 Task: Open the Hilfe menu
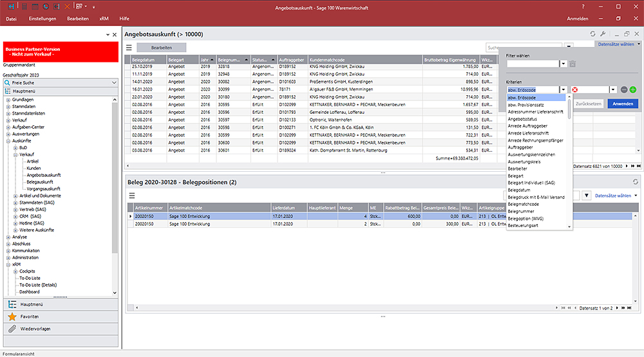(x=124, y=19)
